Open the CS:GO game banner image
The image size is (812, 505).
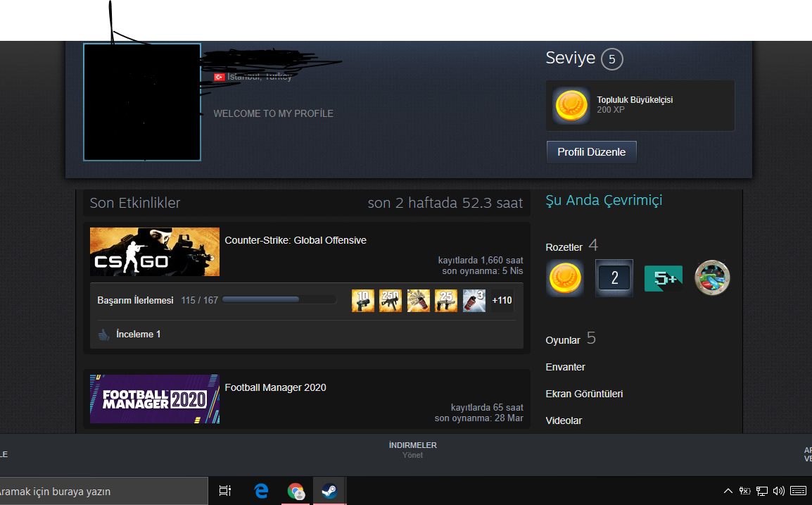click(155, 252)
